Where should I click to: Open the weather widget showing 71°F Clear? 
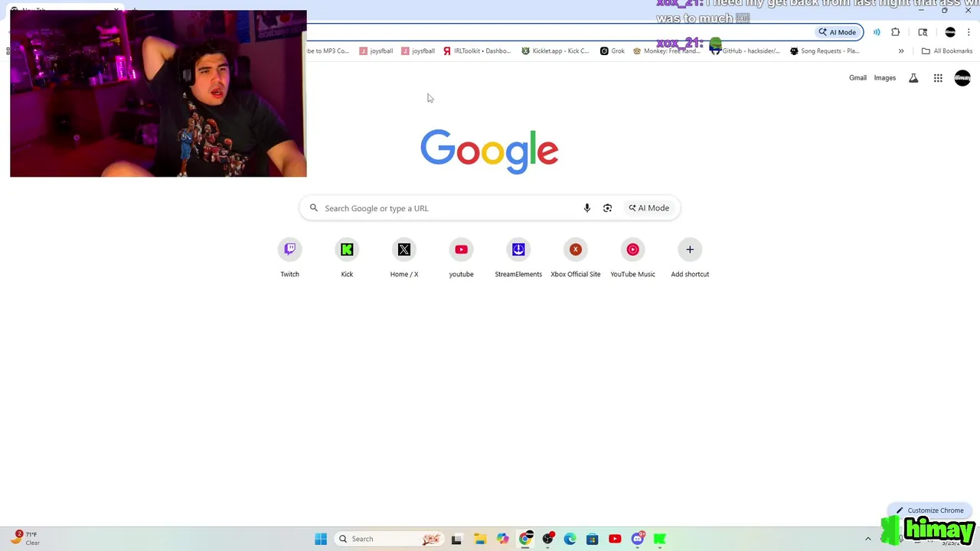[x=25, y=538]
